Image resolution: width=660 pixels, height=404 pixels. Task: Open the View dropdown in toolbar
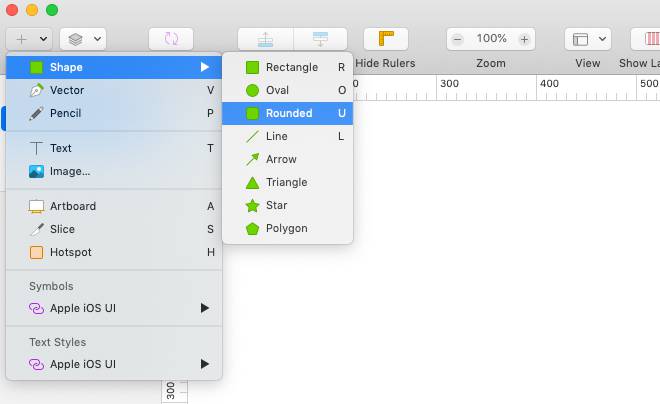pyautogui.click(x=587, y=39)
